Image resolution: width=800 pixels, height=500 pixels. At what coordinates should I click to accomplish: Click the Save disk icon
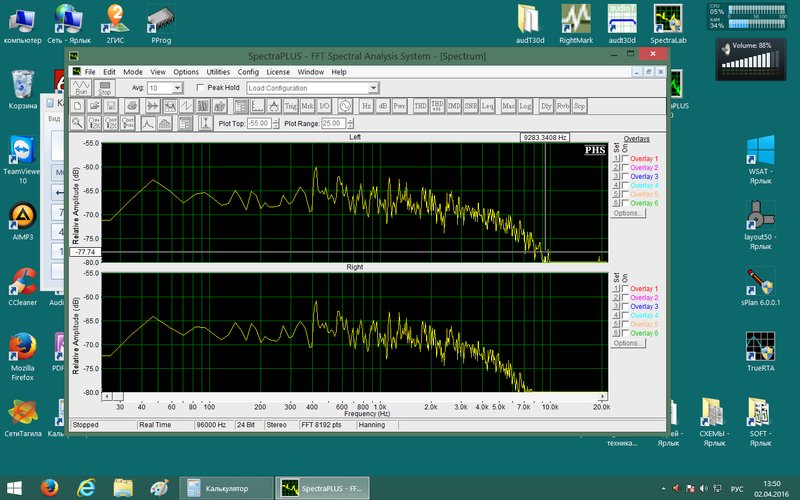pyautogui.click(x=111, y=106)
